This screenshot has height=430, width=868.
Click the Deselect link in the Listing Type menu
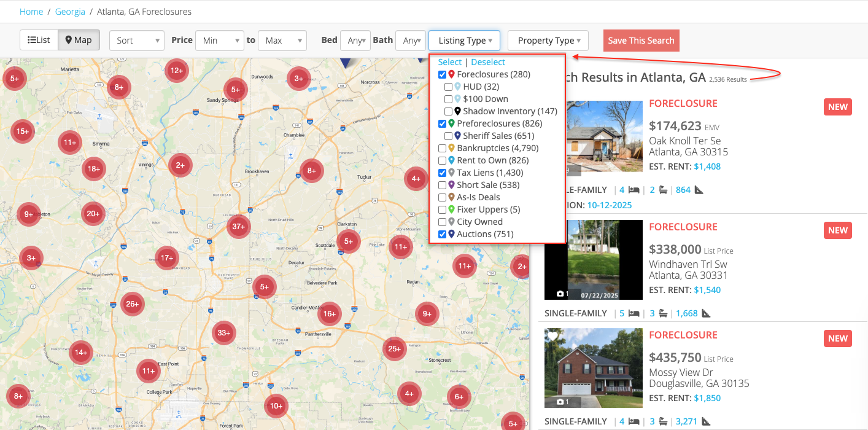click(x=488, y=61)
